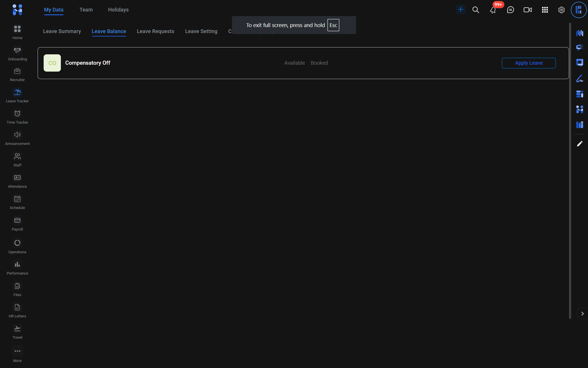Expand the right sidebar chevron arrow
The image size is (588, 368).
[x=582, y=314]
